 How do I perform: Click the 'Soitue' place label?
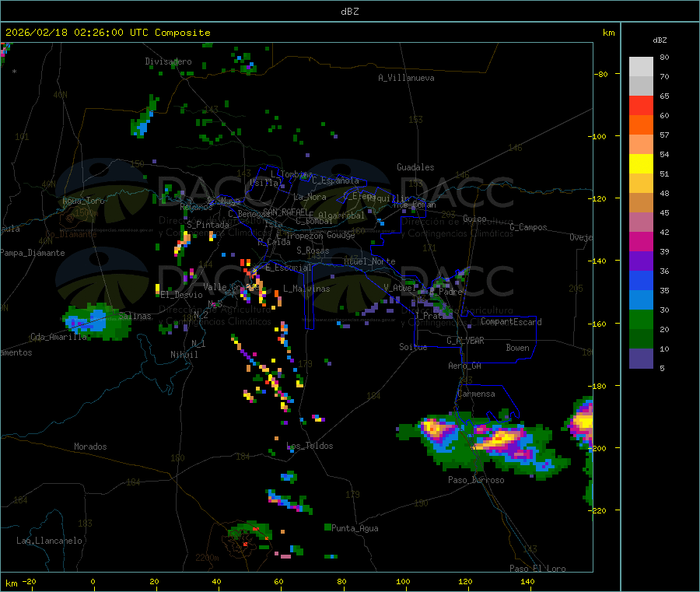click(x=413, y=347)
